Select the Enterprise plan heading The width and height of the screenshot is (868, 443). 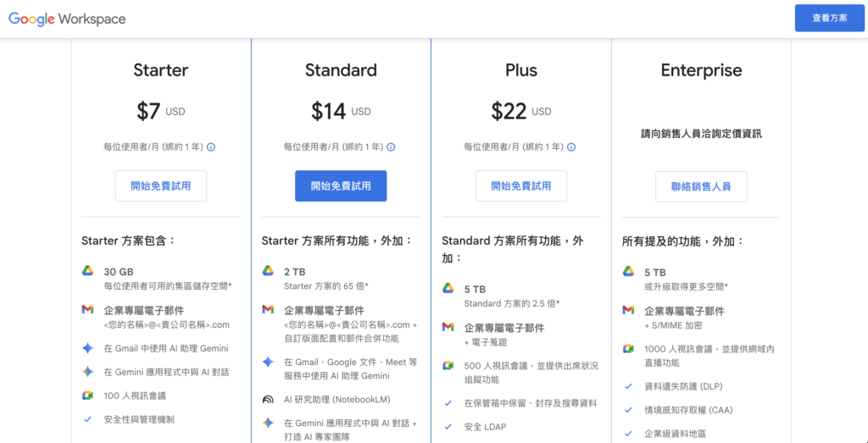tap(701, 70)
